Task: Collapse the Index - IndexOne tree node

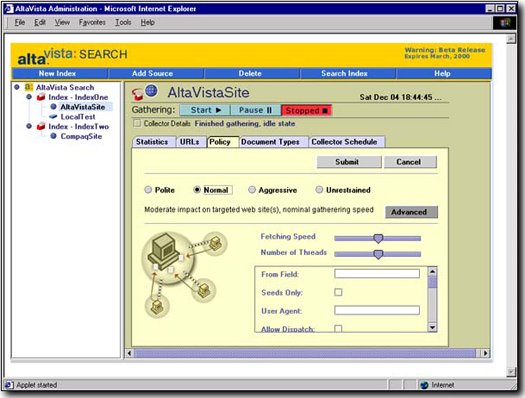Action: tap(29, 97)
